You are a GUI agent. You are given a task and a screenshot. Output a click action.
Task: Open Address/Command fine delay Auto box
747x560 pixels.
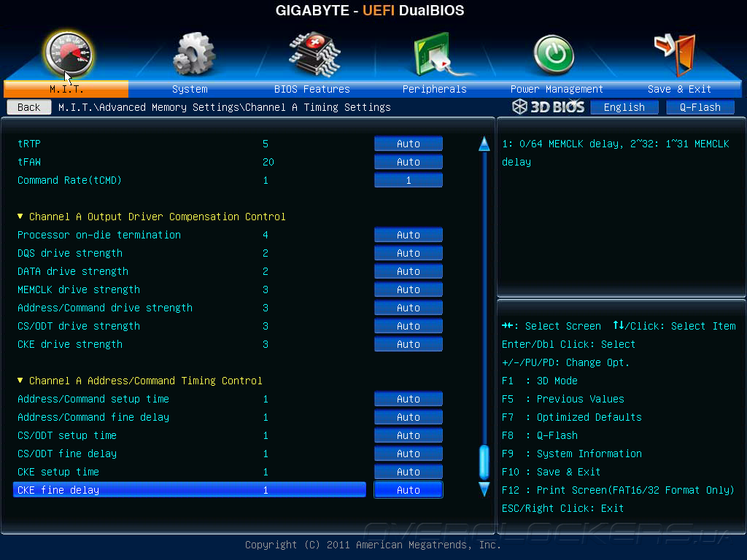coord(409,417)
